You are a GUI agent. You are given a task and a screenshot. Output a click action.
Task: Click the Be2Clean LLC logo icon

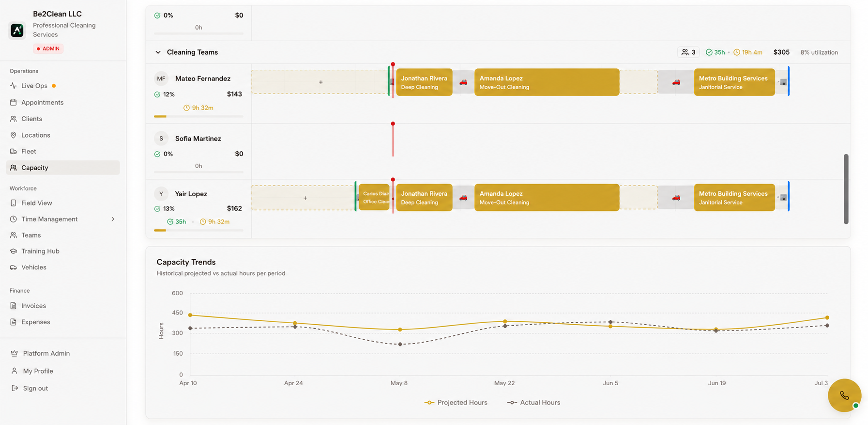17,30
